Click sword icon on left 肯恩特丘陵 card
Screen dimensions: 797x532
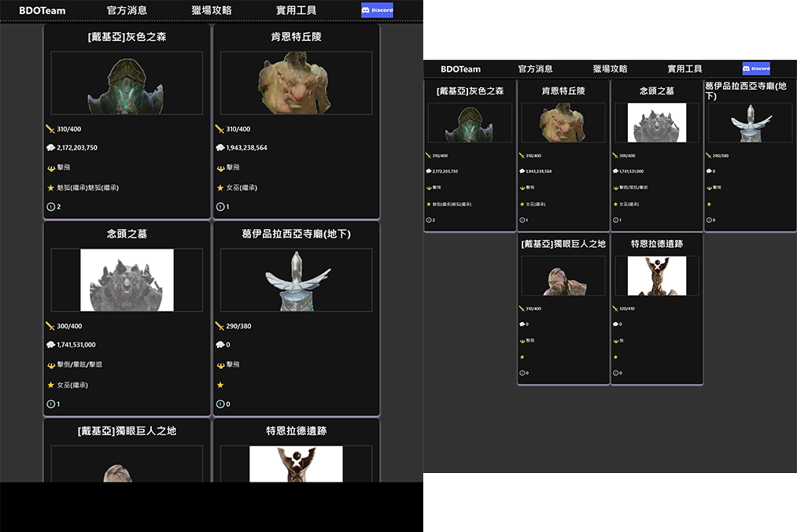[220, 129]
